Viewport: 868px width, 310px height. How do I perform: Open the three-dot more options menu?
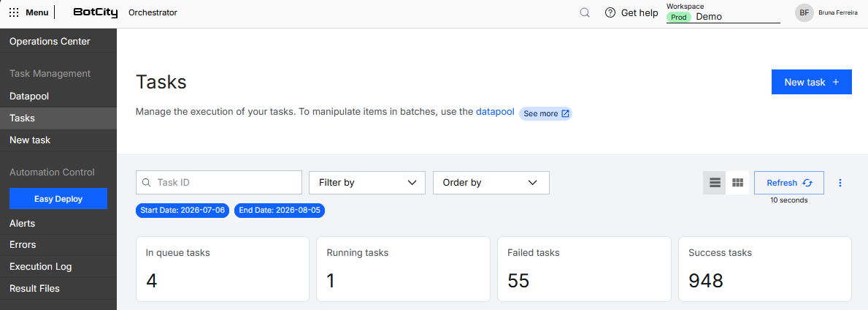(x=840, y=183)
